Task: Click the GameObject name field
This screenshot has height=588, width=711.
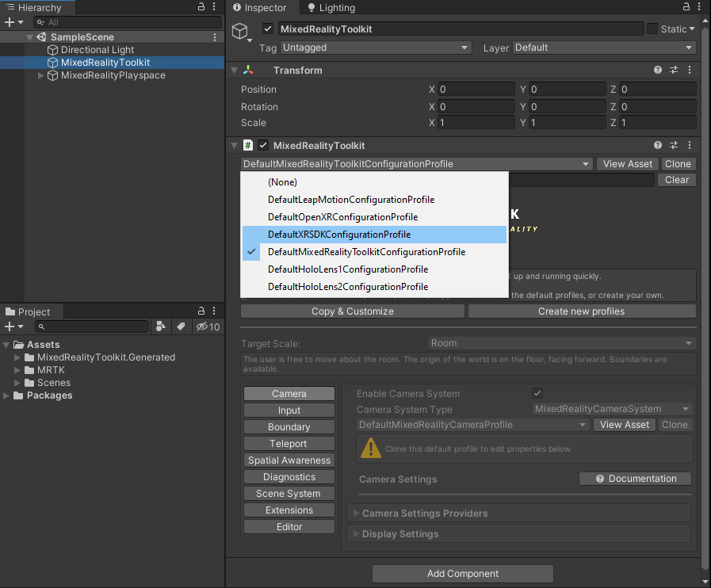Action: coord(461,29)
